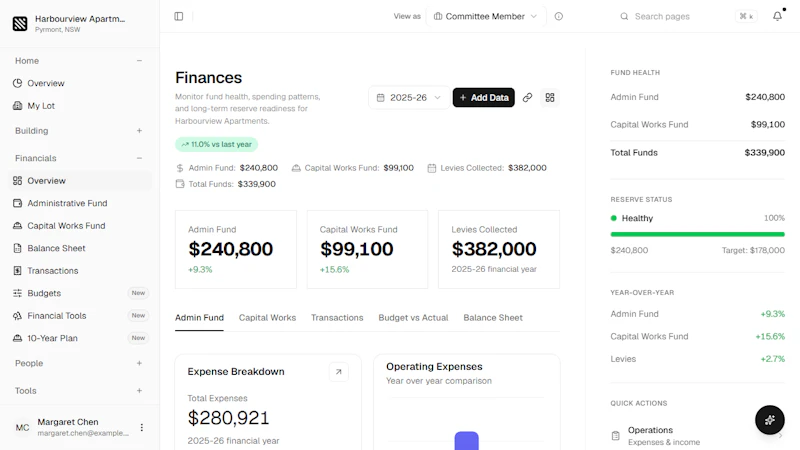Click the Capital Works Fund +15.6% year-over-year
Image resolution: width=800 pixels, height=450 pixels.
click(770, 337)
